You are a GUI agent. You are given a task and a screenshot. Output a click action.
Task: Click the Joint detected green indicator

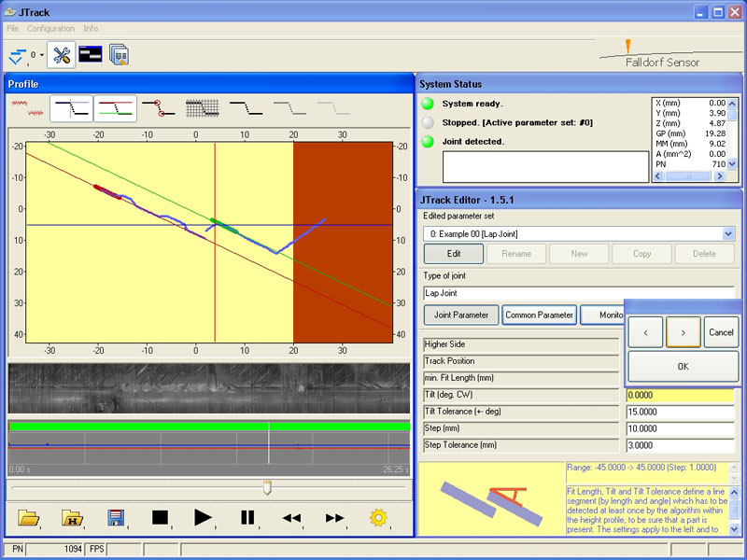[428, 142]
